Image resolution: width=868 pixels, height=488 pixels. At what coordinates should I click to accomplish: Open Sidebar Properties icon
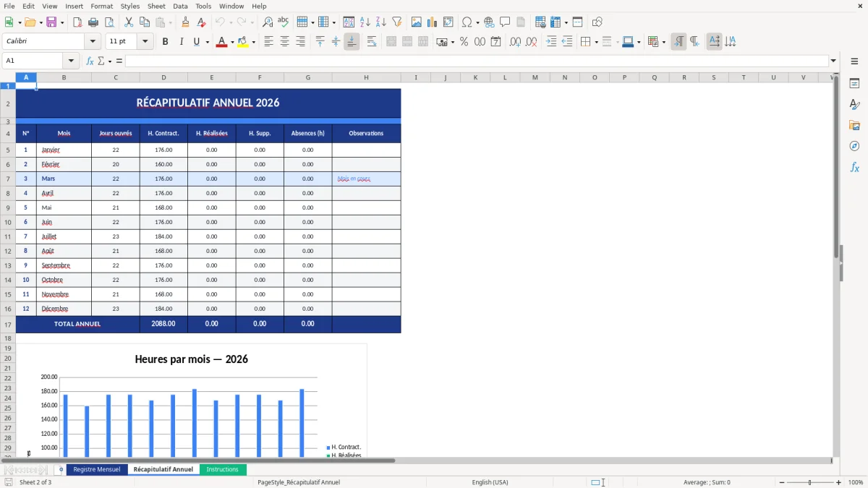[854, 83]
